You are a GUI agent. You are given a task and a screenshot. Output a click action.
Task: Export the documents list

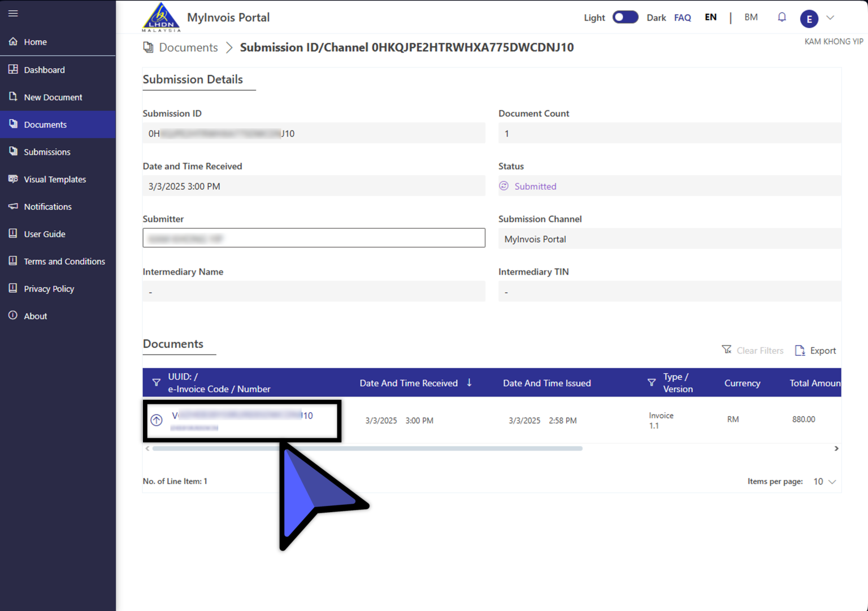point(815,350)
